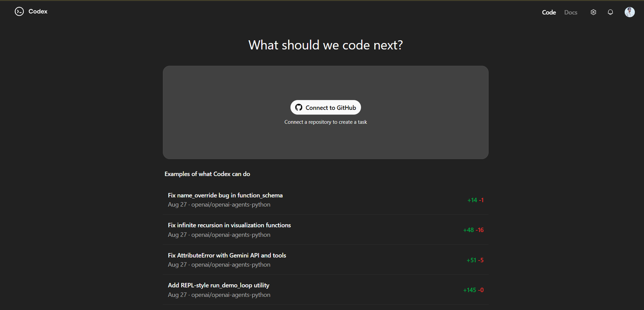
Task: Open the Fix name_override bug example
Action: (x=225, y=195)
